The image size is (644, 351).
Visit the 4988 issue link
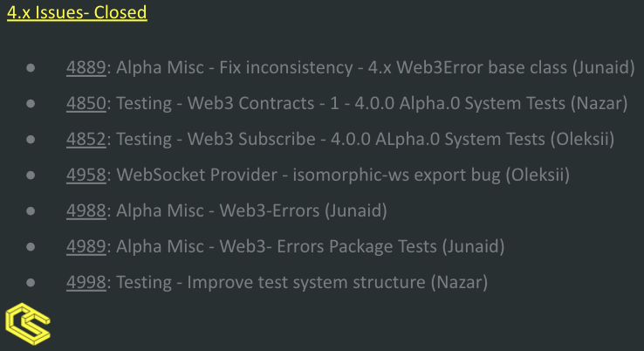(x=86, y=210)
